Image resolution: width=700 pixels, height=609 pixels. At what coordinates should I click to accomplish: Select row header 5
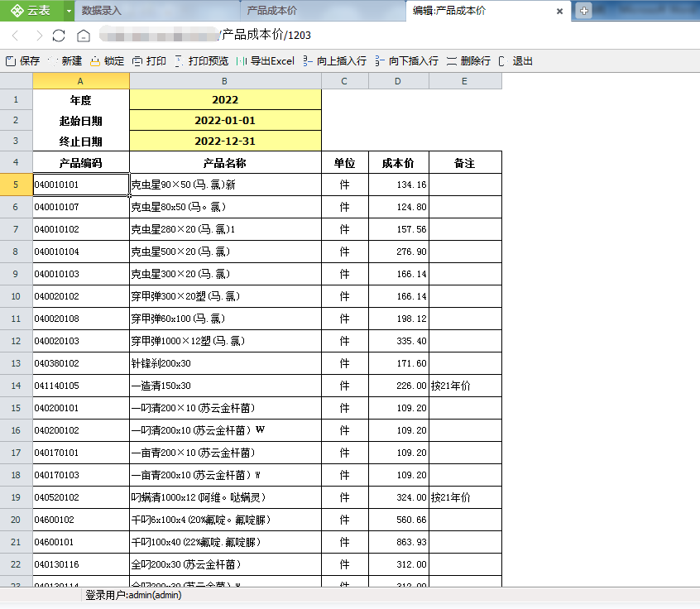tap(16, 185)
